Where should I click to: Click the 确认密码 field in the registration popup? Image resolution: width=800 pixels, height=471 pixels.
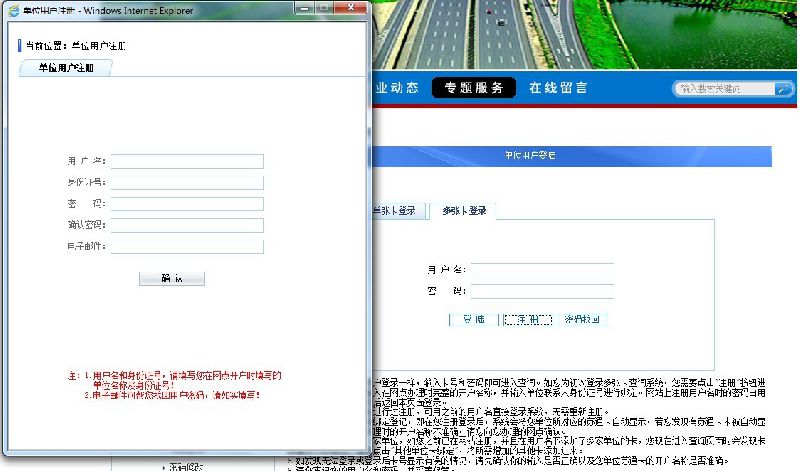pyautogui.click(x=187, y=225)
